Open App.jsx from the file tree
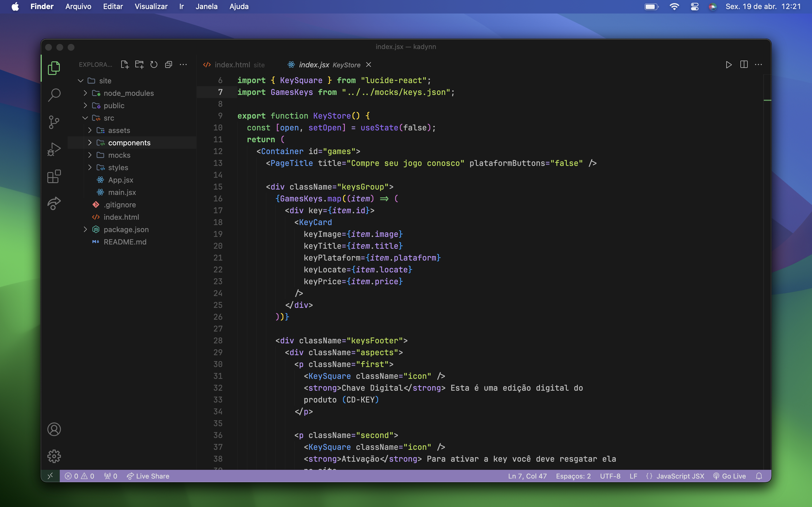 pos(120,180)
